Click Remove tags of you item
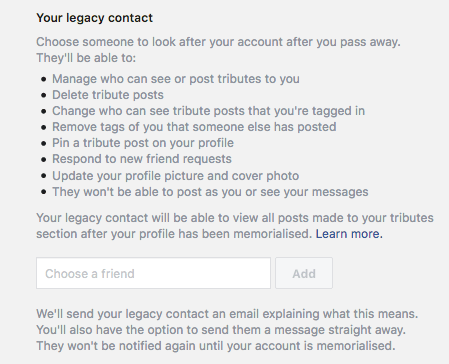The width and height of the screenshot is (449, 364). [194, 127]
